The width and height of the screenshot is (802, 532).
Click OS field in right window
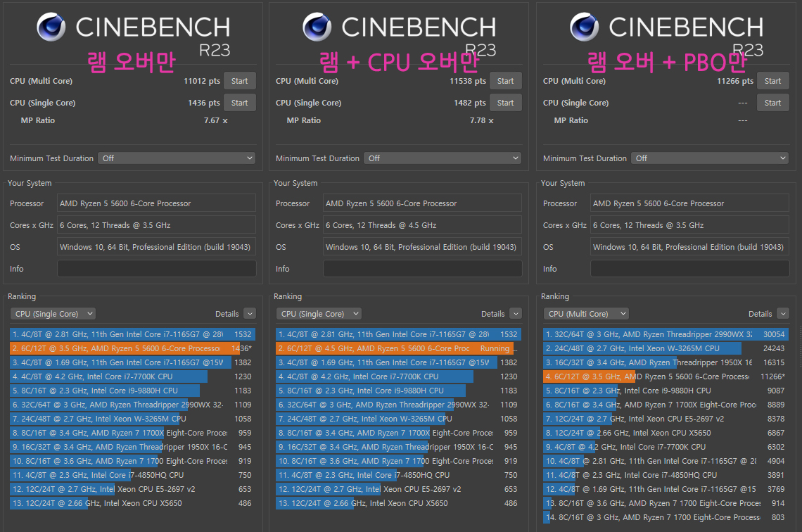click(690, 247)
